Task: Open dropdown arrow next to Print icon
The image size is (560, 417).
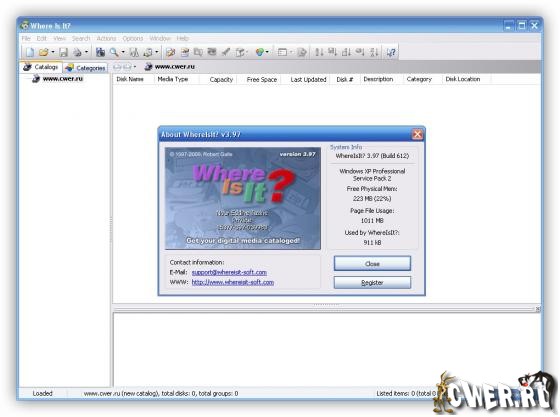Action: (x=86, y=52)
